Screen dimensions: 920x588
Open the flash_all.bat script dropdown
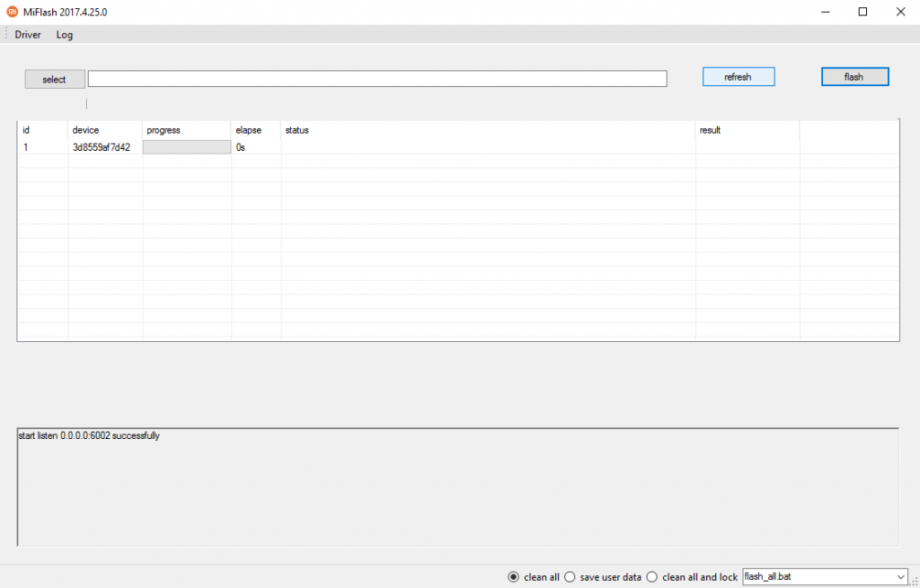tap(825, 576)
